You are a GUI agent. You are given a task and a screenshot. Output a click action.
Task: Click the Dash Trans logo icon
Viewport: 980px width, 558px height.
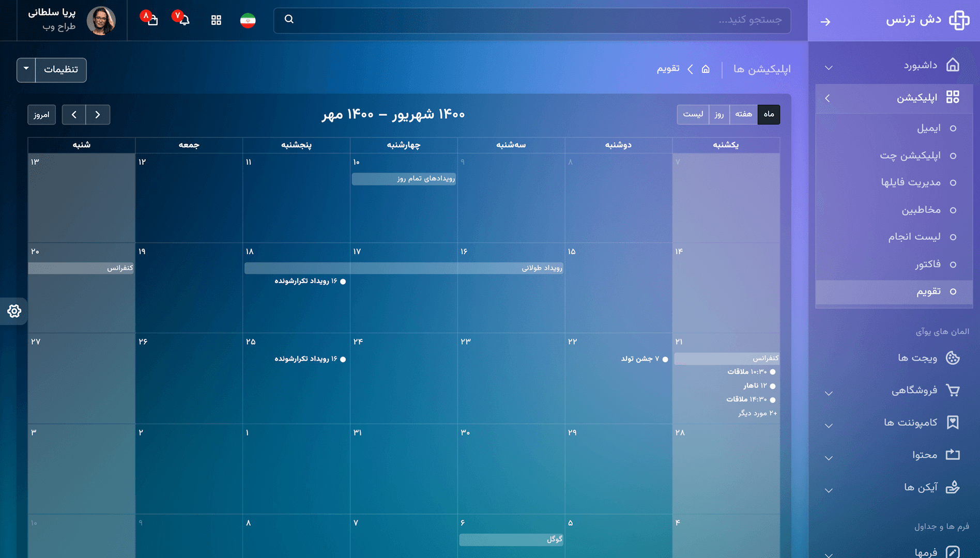click(x=959, y=20)
